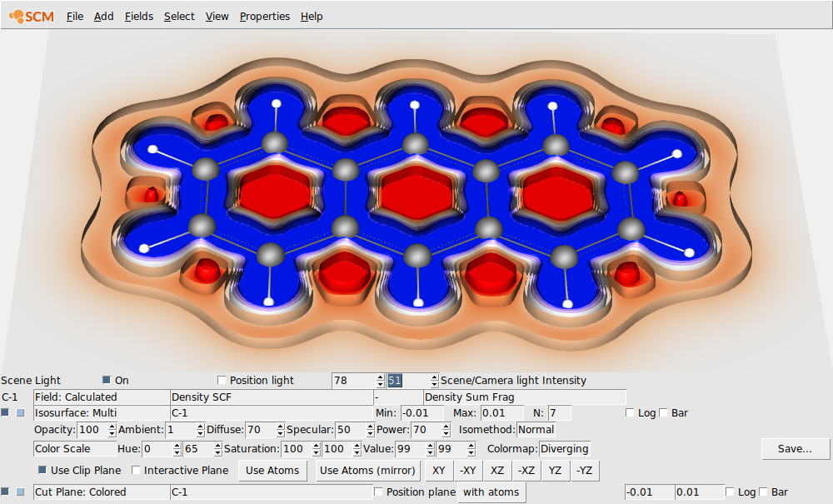Open the View menu
Image resolution: width=833 pixels, height=504 pixels.
click(x=217, y=17)
